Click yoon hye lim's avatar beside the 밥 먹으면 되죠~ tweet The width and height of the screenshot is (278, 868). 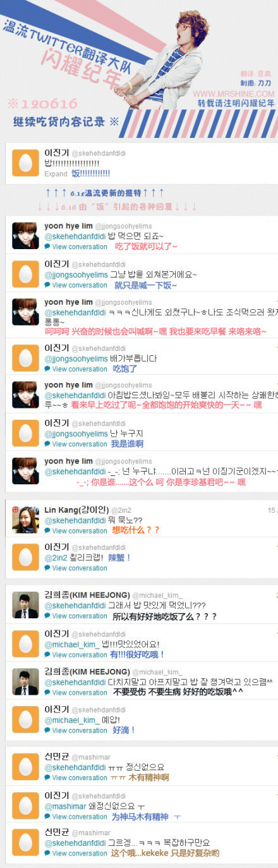click(x=25, y=236)
